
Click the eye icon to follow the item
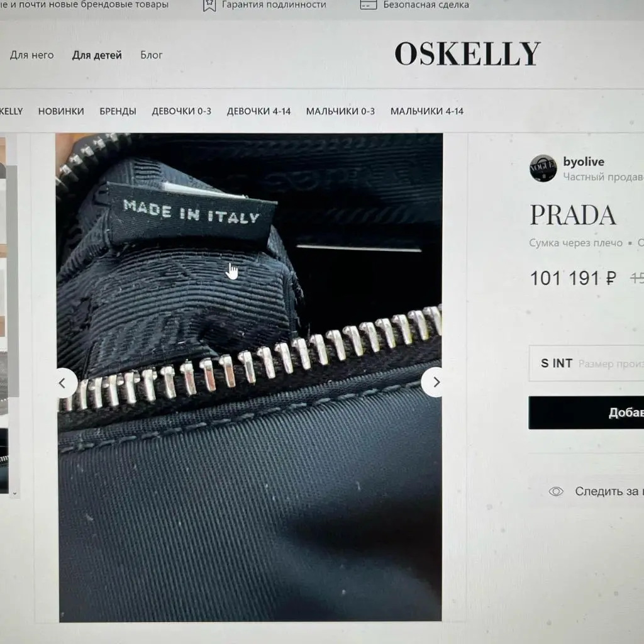click(x=556, y=491)
